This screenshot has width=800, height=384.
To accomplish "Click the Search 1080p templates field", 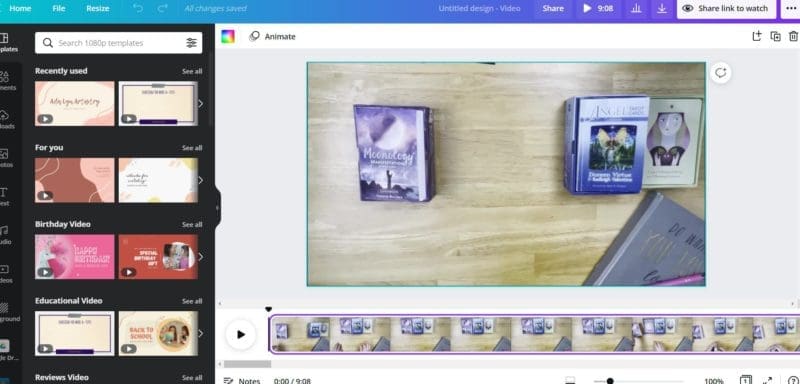I will (118, 43).
